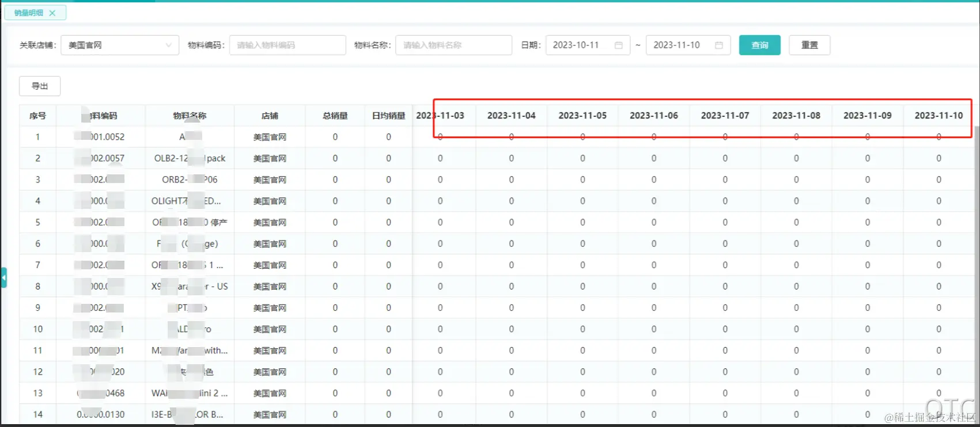The width and height of the screenshot is (980, 427).
Task: Click the 重置 reset button
Action: (x=809, y=45)
